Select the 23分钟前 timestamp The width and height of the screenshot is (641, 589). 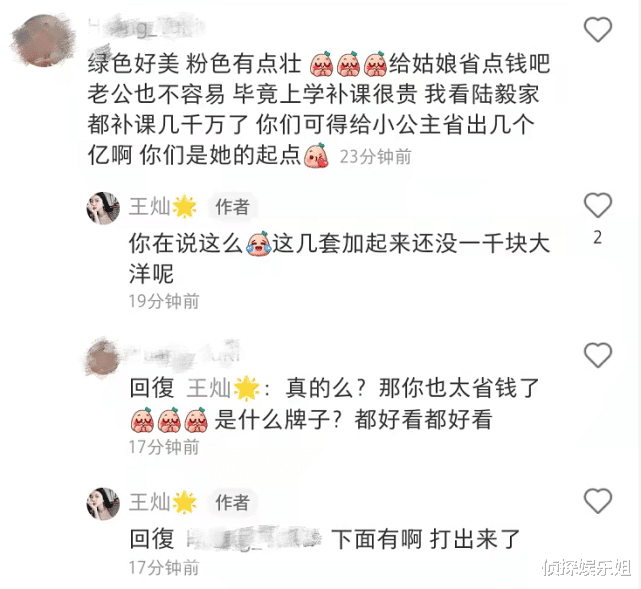pos(375,157)
